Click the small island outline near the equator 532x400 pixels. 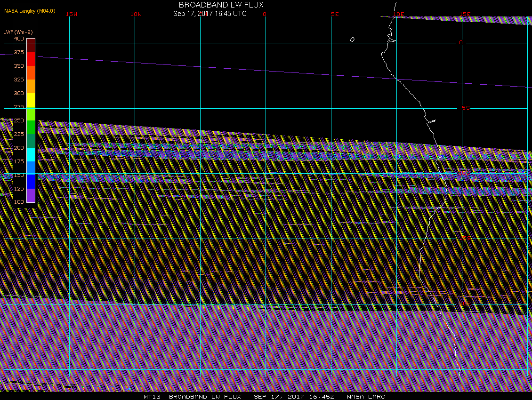click(x=352, y=40)
